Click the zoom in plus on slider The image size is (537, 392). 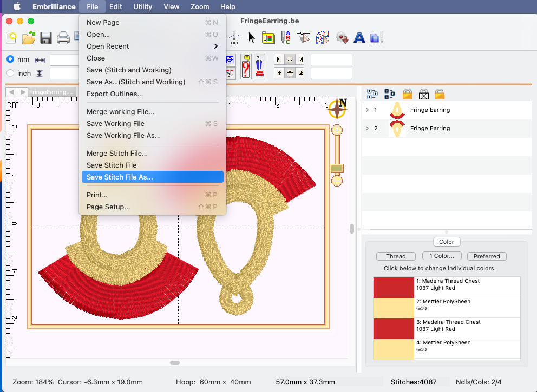pyautogui.click(x=337, y=130)
